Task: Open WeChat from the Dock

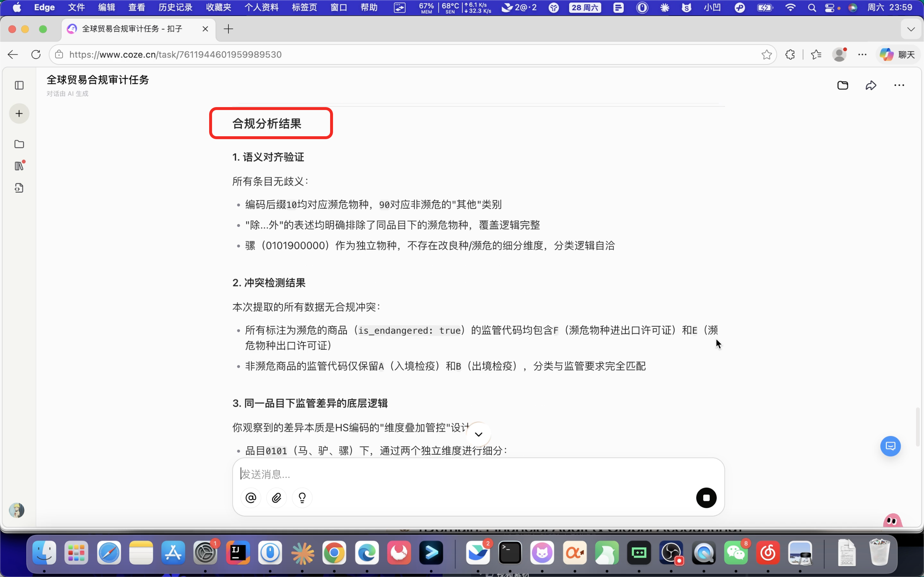Action: pos(736,552)
